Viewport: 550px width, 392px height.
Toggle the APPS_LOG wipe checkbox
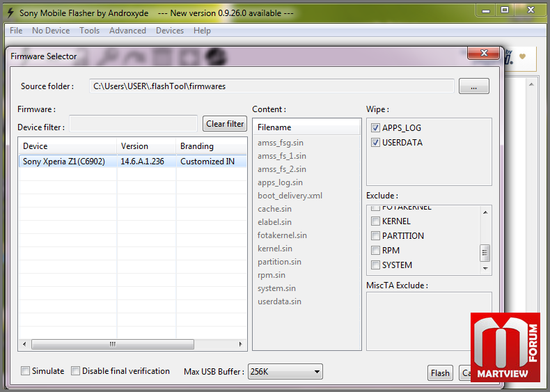375,127
